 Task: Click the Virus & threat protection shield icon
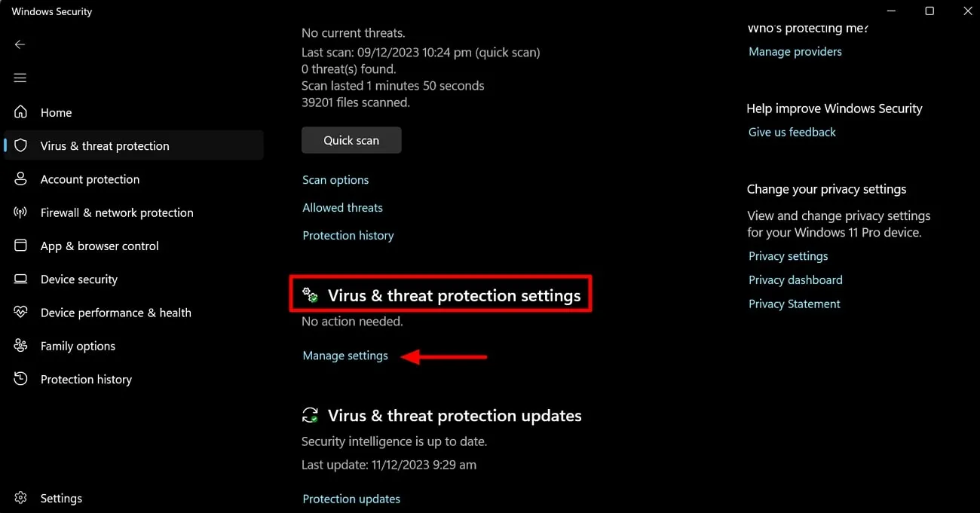coord(21,145)
